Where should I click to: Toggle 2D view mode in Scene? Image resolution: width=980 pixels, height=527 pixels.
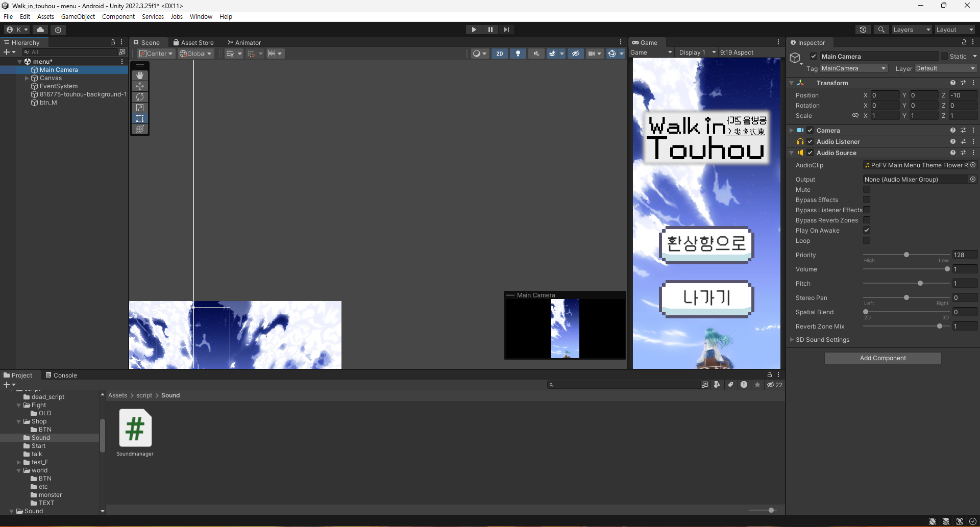tap(499, 54)
